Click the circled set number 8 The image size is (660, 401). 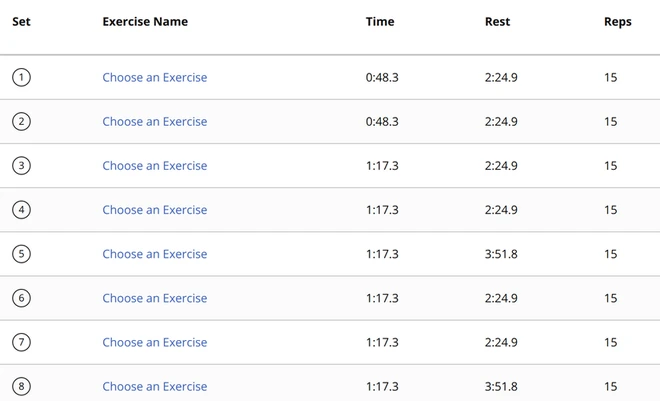(21, 386)
